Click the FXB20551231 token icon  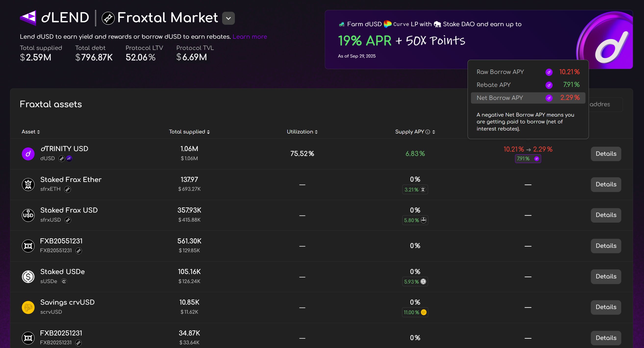[28, 246]
